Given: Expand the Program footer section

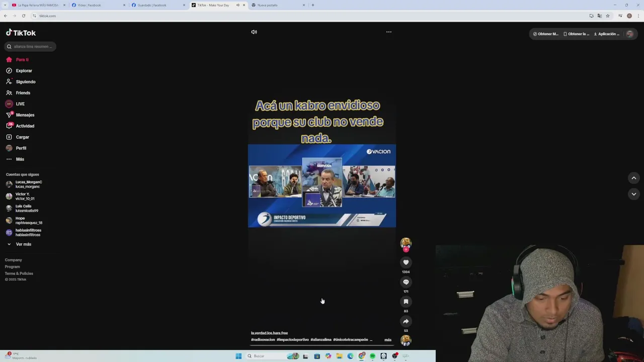Looking at the screenshot, I should pos(13,267).
